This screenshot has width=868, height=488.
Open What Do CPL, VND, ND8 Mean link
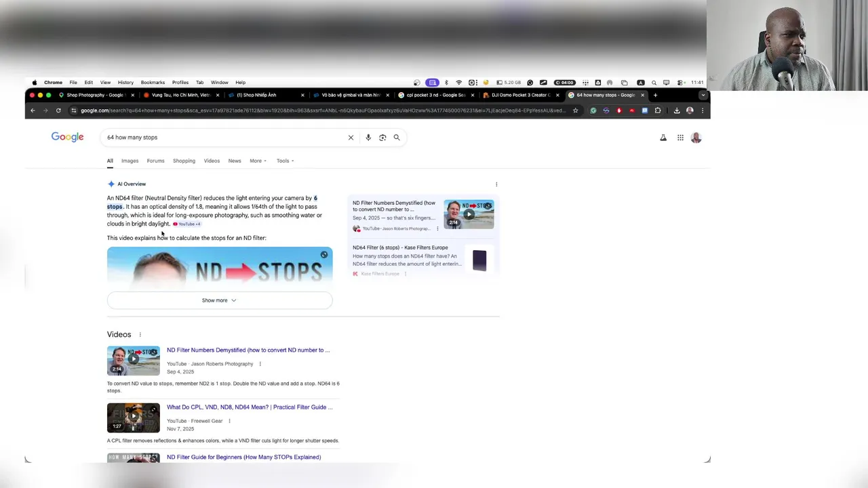(x=250, y=407)
